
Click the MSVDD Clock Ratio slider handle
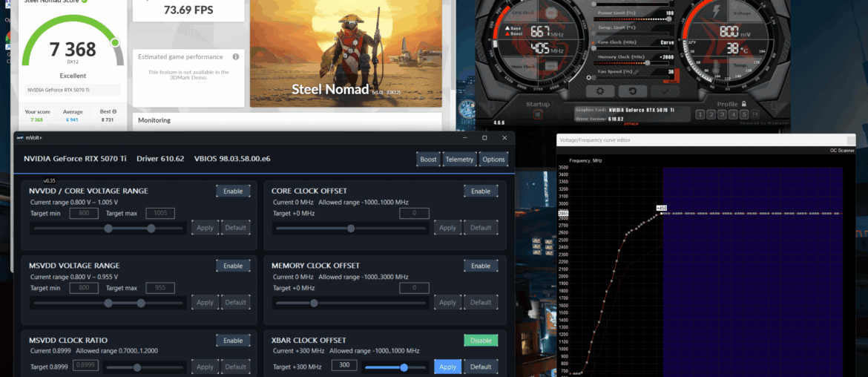[x=137, y=367]
